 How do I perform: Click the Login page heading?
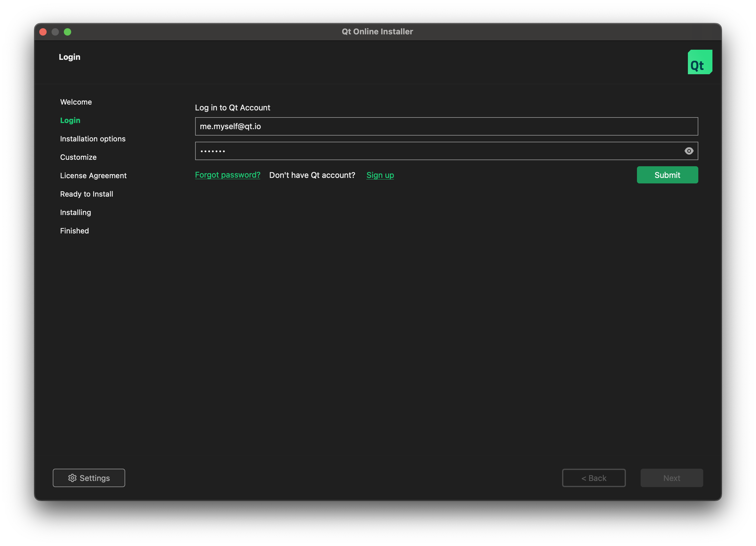click(x=69, y=57)
